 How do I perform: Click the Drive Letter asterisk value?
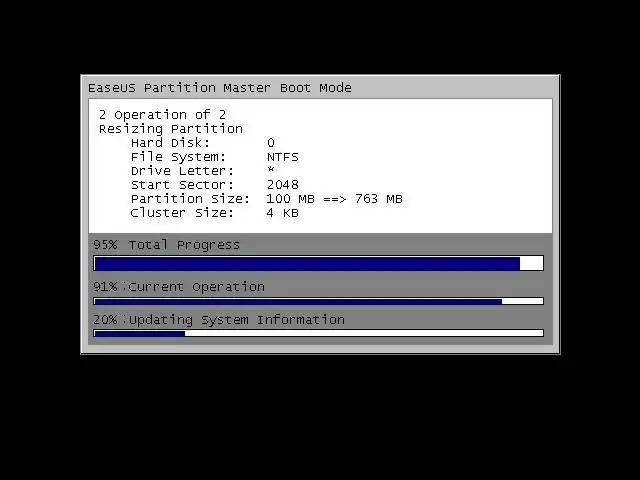(271, 169)
